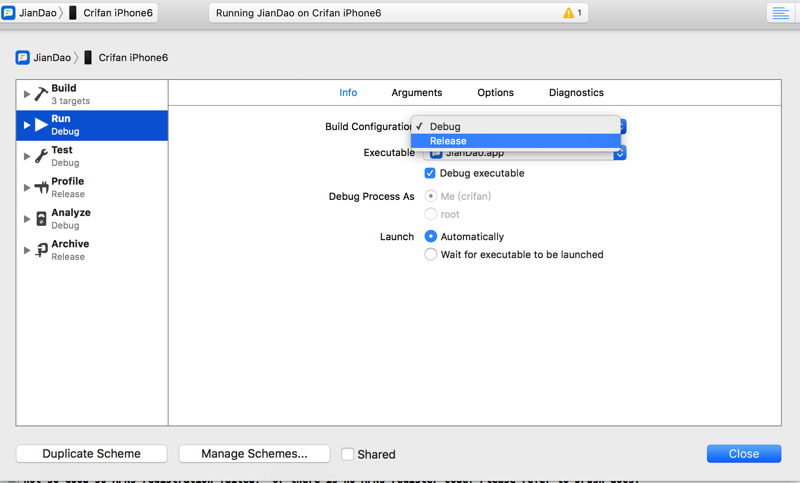
Task: Click the Profile instrument icon
Action: click(41, 188)
